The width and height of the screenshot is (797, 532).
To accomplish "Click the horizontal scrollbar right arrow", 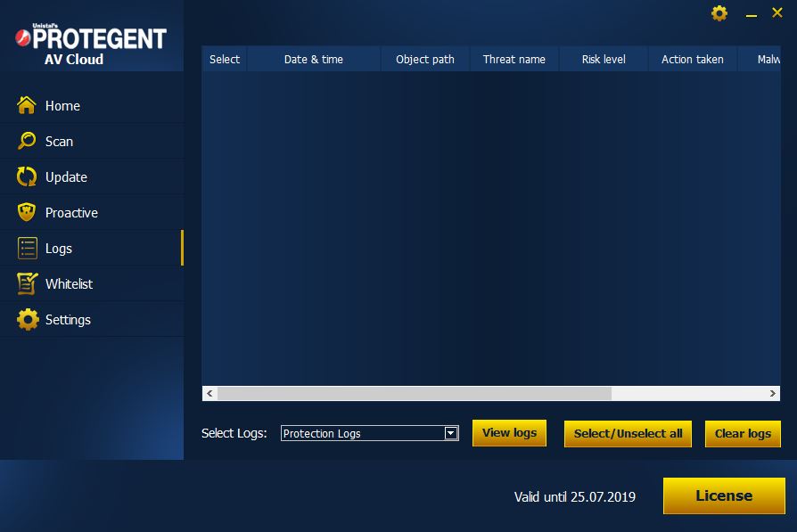I will tap(773, 393).
